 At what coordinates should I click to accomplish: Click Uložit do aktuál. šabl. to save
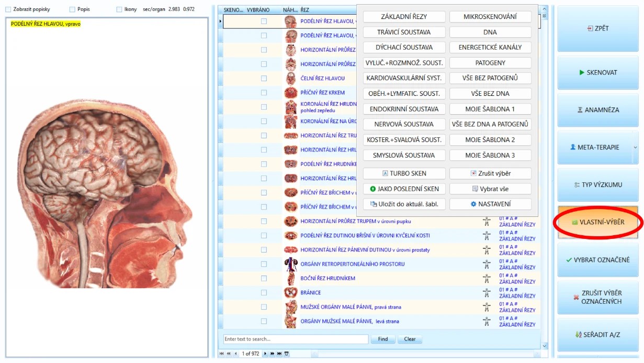(404, 204)
